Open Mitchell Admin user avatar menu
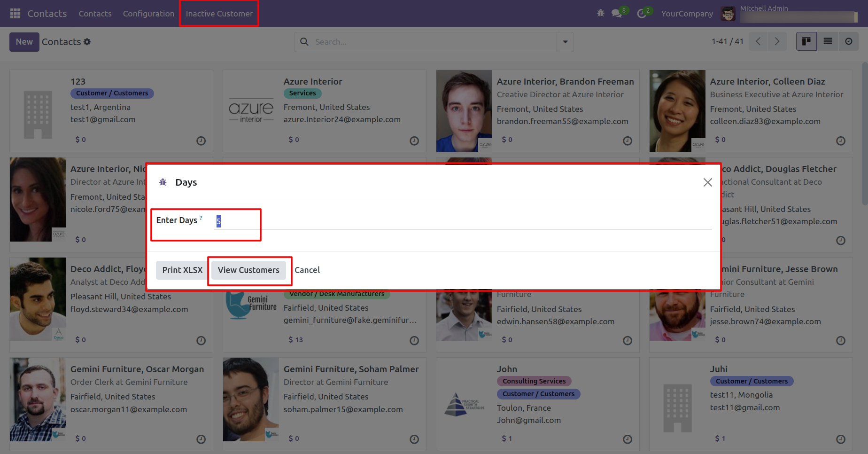868x454 pixels. (728, 14)
